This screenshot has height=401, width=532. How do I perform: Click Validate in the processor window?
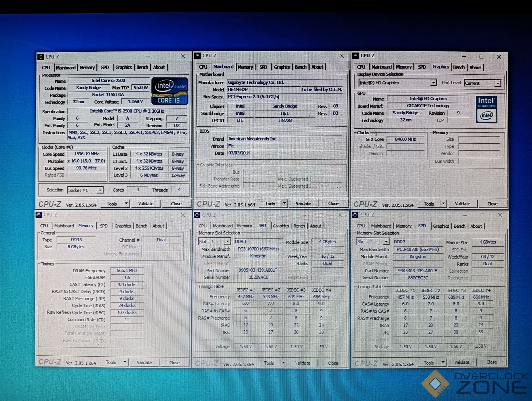[x=146, y=203]
